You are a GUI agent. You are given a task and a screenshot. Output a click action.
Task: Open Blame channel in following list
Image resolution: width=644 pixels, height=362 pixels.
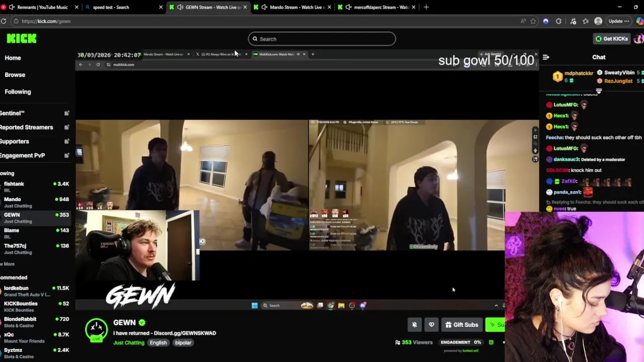pos(35,234)
